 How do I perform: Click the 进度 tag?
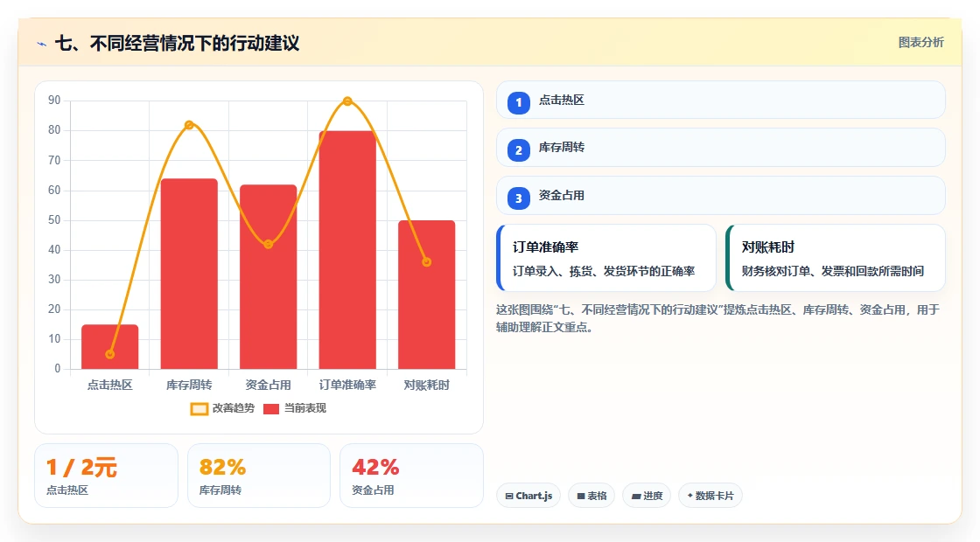tap(647, 496)
